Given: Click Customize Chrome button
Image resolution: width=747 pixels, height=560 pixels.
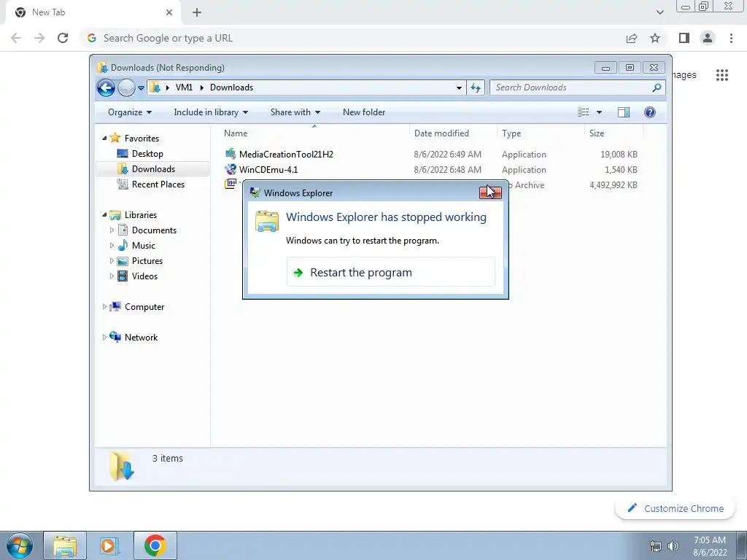Looking at the screenshot, I should tap(676, 508).
